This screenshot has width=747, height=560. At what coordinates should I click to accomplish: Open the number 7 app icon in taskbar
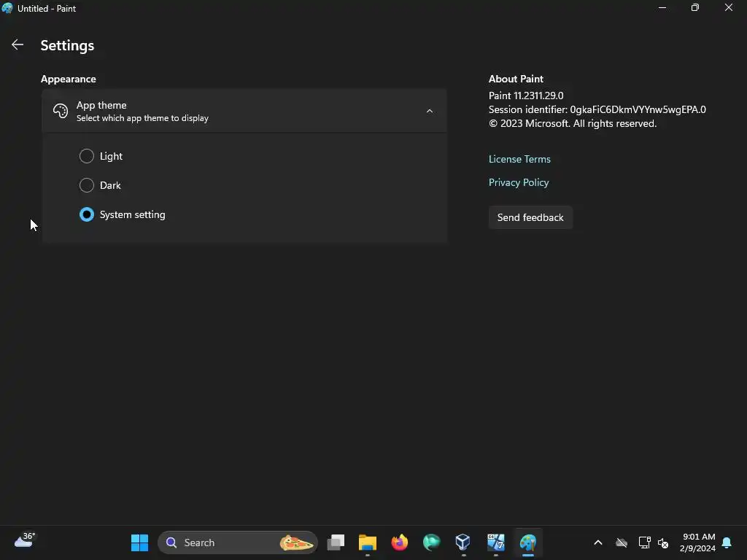(x=495, y=542)
